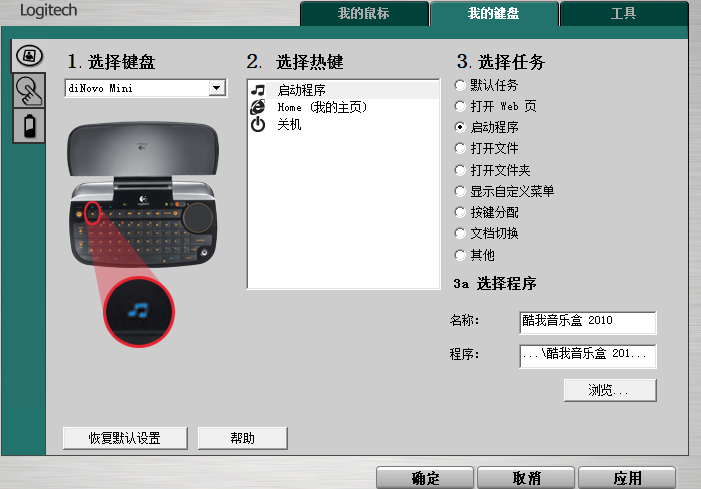The width and height of the screenshot is (701, 489).
Task: Click the 帮助 button
Action: 242,438
